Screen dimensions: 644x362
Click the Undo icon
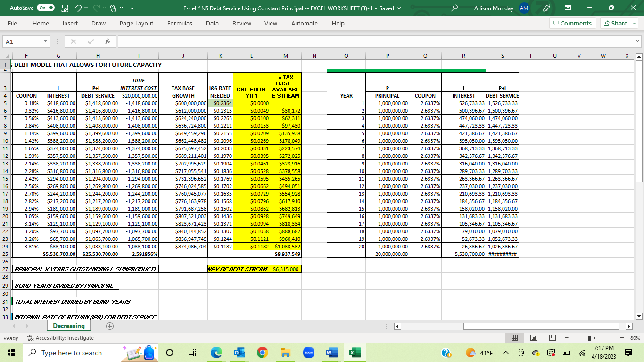point(78,8)
